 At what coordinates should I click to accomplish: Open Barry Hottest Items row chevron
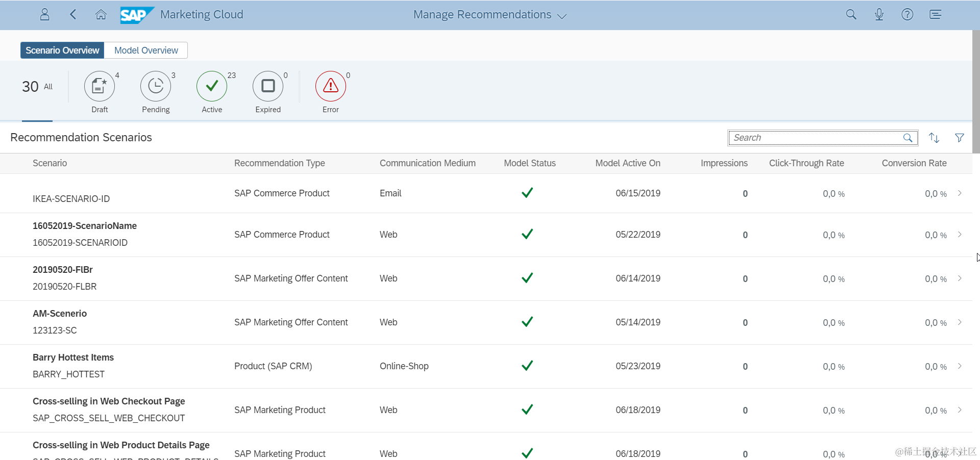(960, 366)
